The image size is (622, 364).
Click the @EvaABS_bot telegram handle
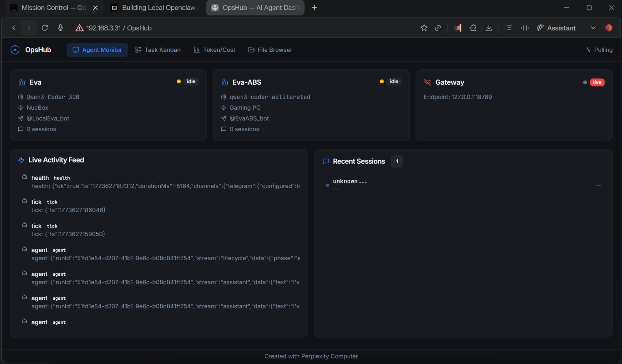point(249,118)
